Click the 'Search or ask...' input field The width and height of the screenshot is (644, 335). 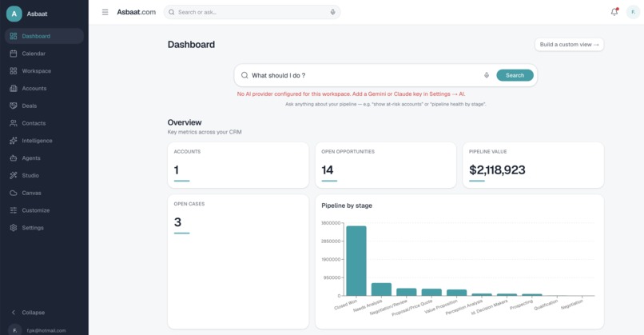(x=252, y=12)
